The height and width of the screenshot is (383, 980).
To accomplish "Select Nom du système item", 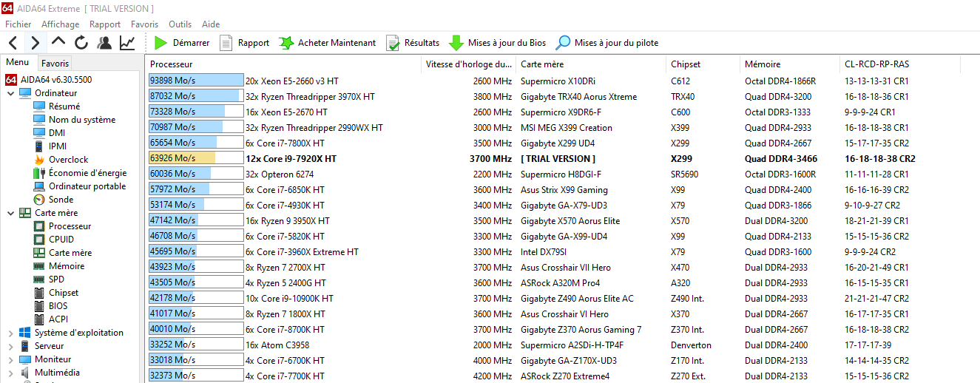I will (x=82, y=120).
